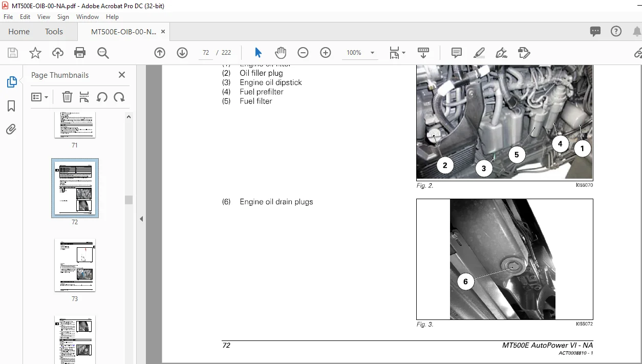This screenshot has height=364, width=642.
Task: Open Page Thumbnails panel icon in sidebar
Action: 11,82
